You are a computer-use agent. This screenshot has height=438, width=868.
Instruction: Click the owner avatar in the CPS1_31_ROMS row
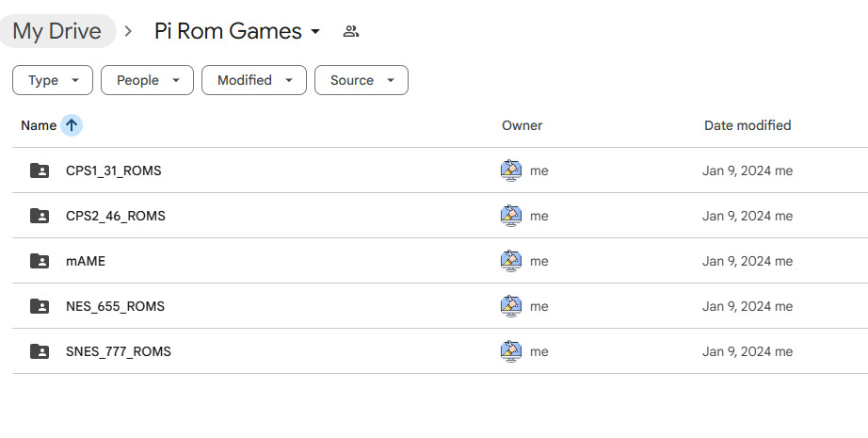(x=510, y=170)
